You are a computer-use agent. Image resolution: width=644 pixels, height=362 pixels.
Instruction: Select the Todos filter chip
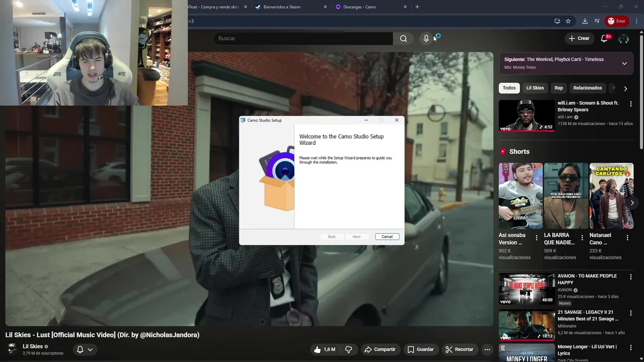pos(509,88)
